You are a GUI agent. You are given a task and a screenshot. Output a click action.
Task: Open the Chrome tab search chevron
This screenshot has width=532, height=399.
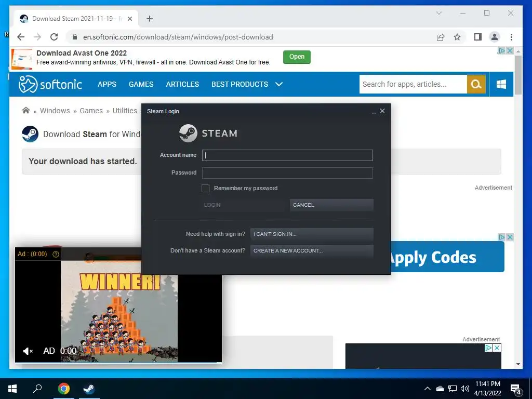[x=438, y=13]
